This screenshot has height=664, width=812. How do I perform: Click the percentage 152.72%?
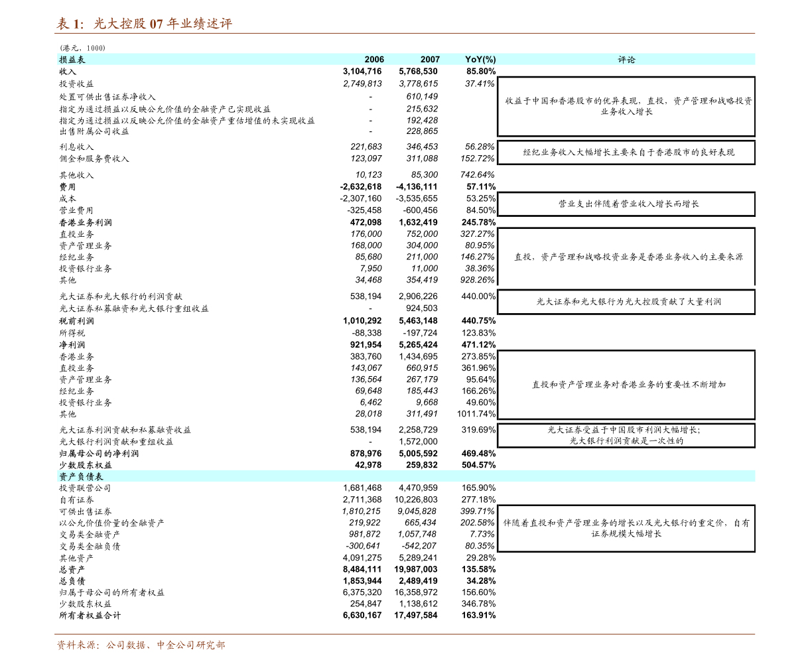click(x=478, y=159)
